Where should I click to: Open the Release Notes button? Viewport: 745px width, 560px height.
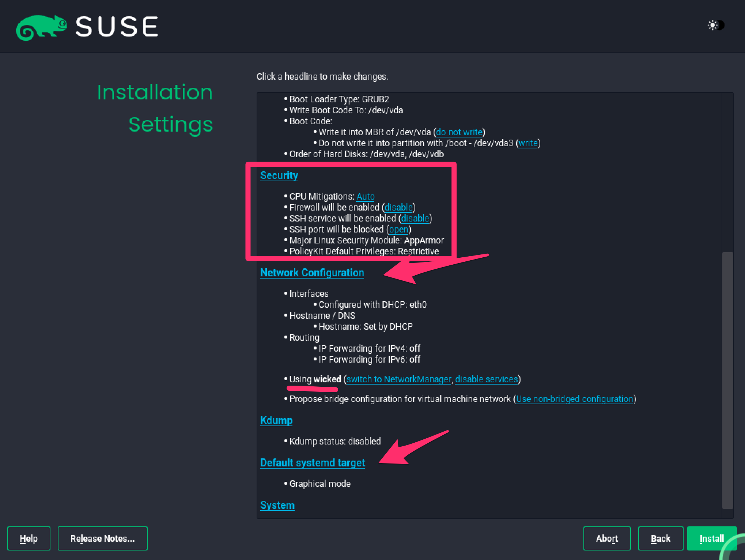tap(103, 538)
